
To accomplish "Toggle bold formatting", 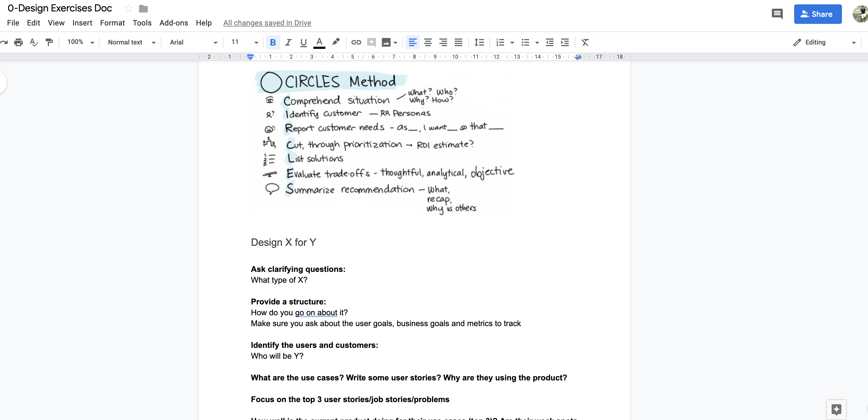I will point(273,42).
